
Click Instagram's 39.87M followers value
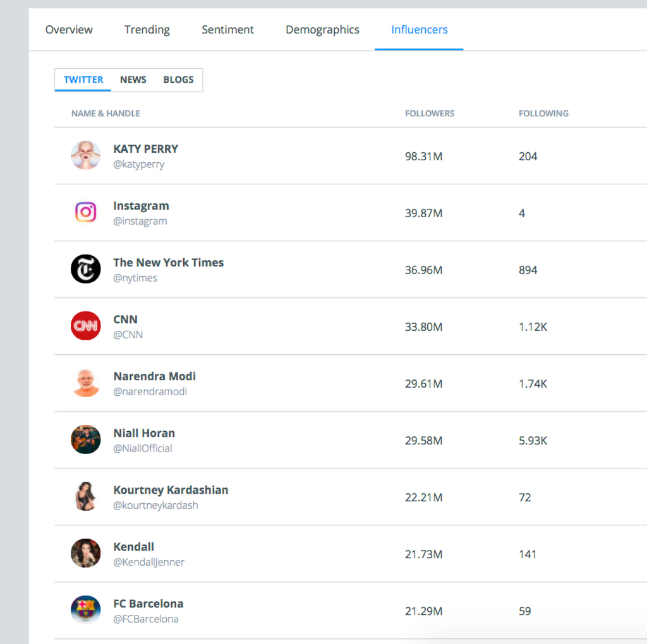click(x=423, y=213)
